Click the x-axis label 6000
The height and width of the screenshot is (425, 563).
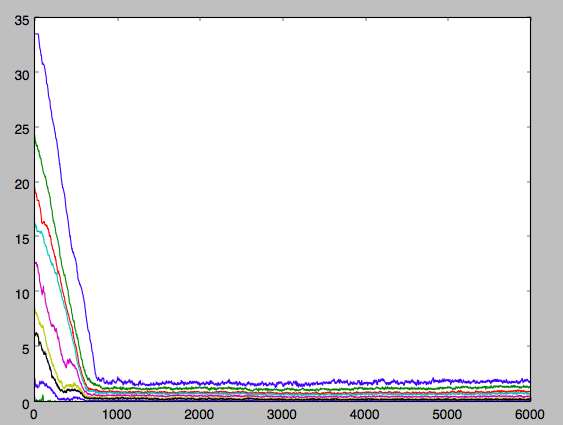pyautogui.click(x=530, y=415)
